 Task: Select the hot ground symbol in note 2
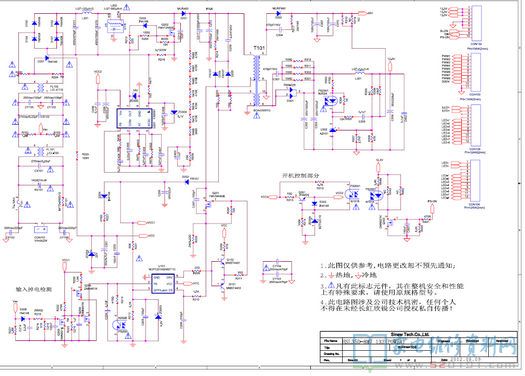(331, 275)
